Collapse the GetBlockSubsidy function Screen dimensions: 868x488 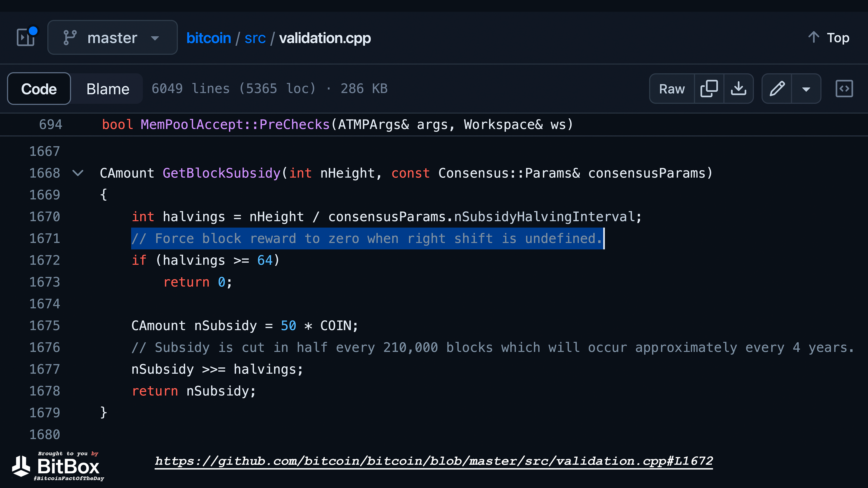[78, 173]
